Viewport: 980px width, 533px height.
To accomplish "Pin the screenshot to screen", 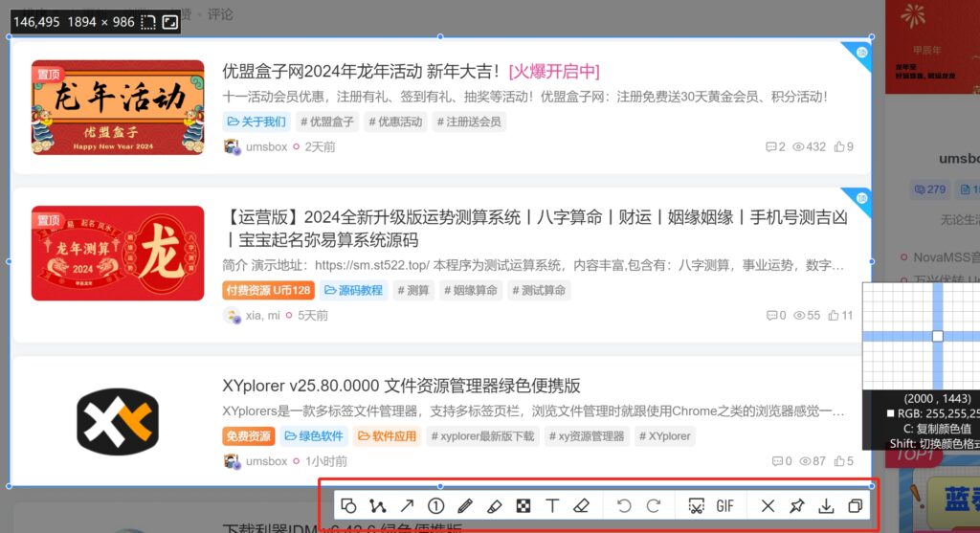I will 797,505.
